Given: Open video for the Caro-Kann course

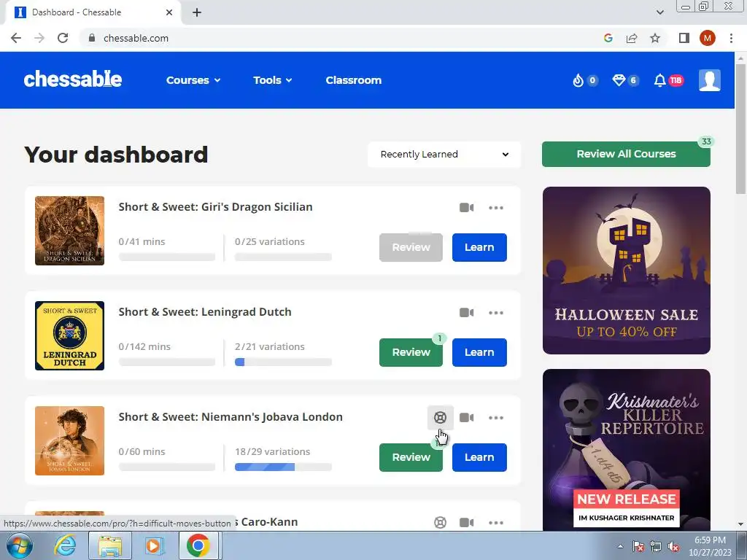Looking at the screenshot, I should pyautogui.click(x=466, y=522).
